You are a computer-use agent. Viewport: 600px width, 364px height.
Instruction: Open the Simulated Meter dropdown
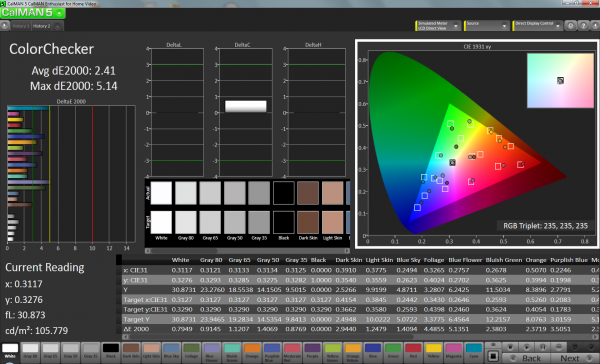point(438,26)
